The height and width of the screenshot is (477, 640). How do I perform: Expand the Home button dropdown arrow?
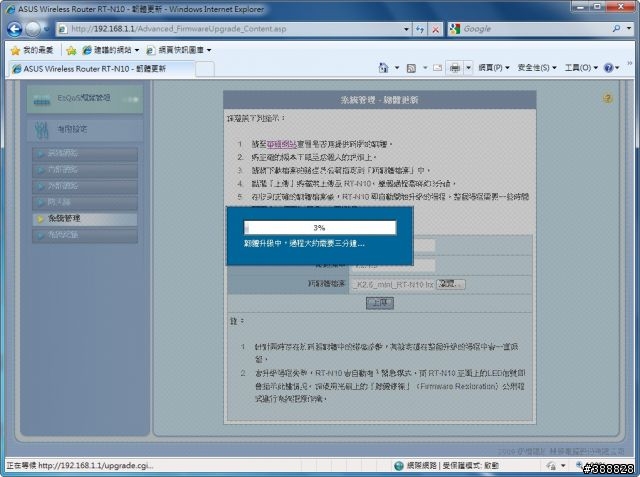pos(397,68)
